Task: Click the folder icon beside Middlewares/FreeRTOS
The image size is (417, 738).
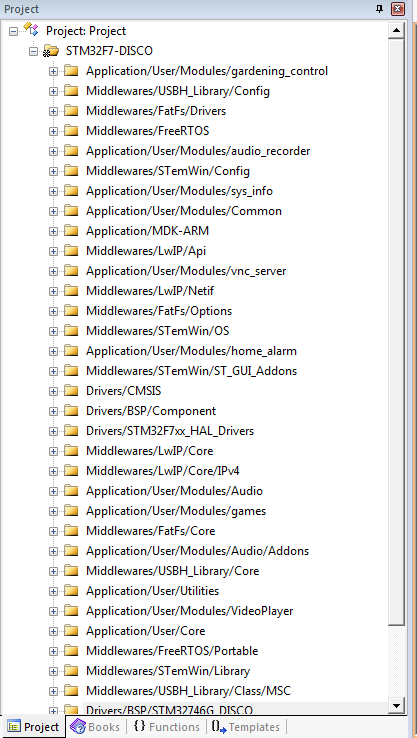Action: [71, 131]
